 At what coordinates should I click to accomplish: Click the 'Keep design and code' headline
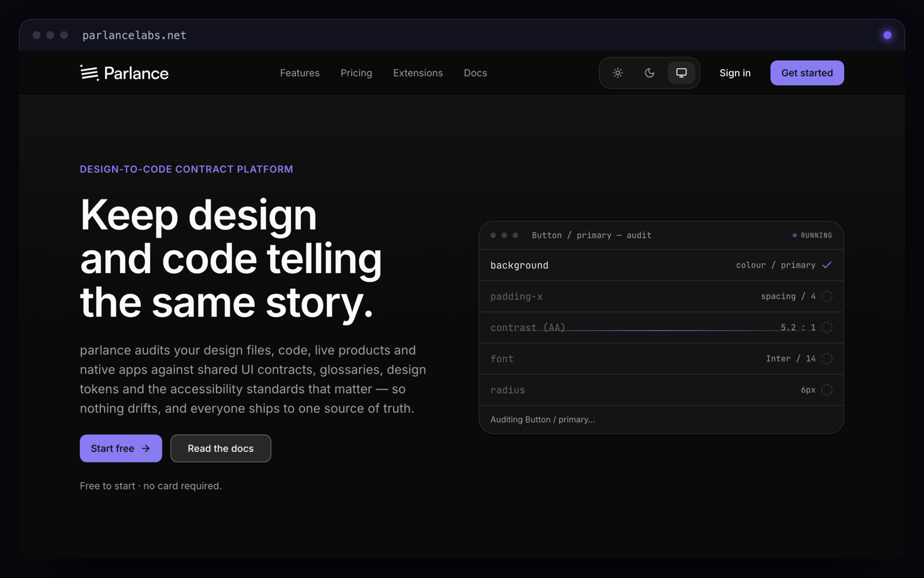pyautogui.click(x=231, y=258)
